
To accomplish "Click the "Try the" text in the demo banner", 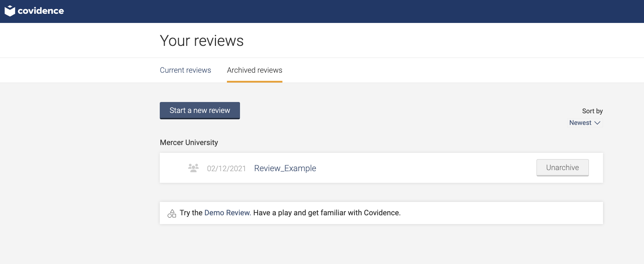I will point(191,213).
